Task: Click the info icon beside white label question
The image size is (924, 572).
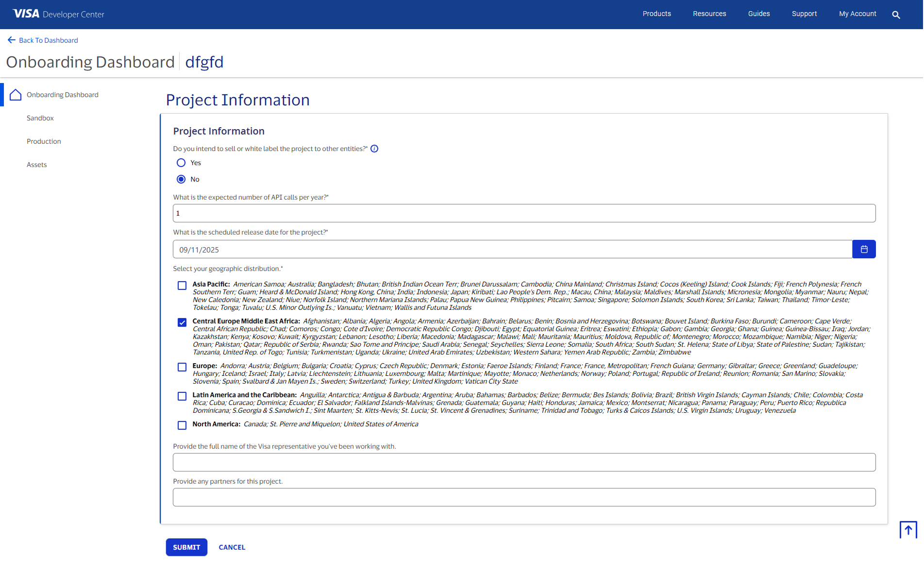Action: pos(374,149)
